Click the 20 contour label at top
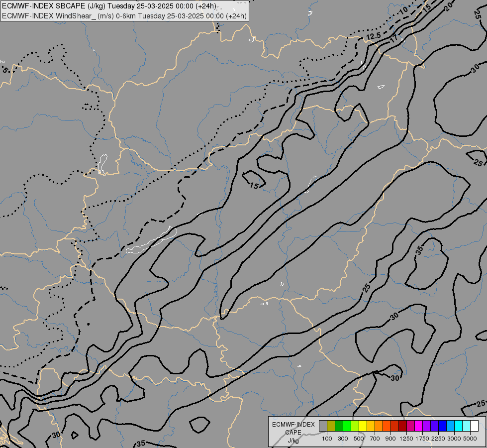 449,7
